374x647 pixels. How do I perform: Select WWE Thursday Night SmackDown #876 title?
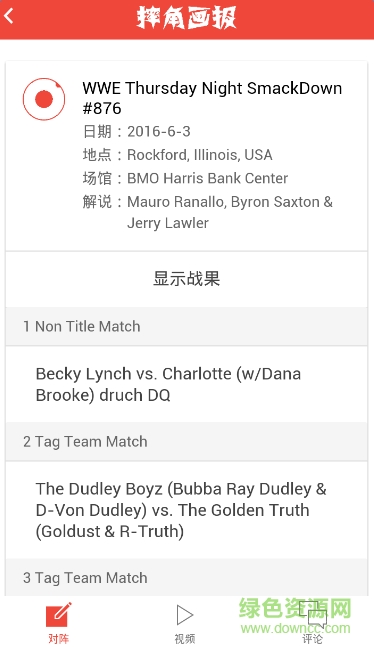point(212,98)
